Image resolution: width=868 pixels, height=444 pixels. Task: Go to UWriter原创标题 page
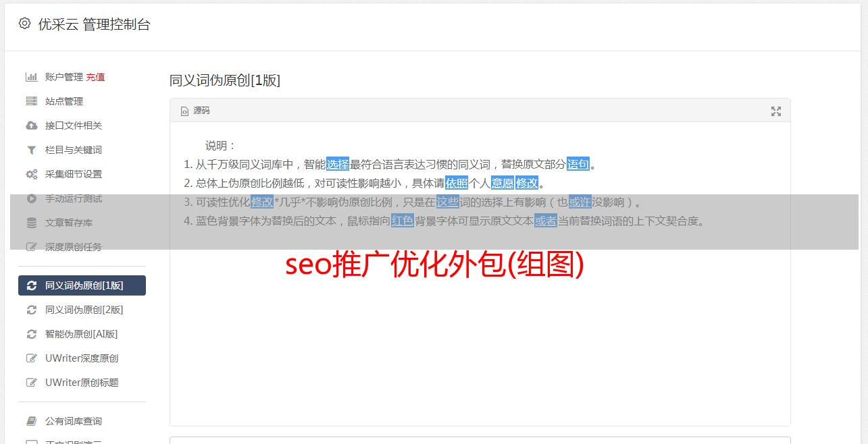(x=82, y=383)
